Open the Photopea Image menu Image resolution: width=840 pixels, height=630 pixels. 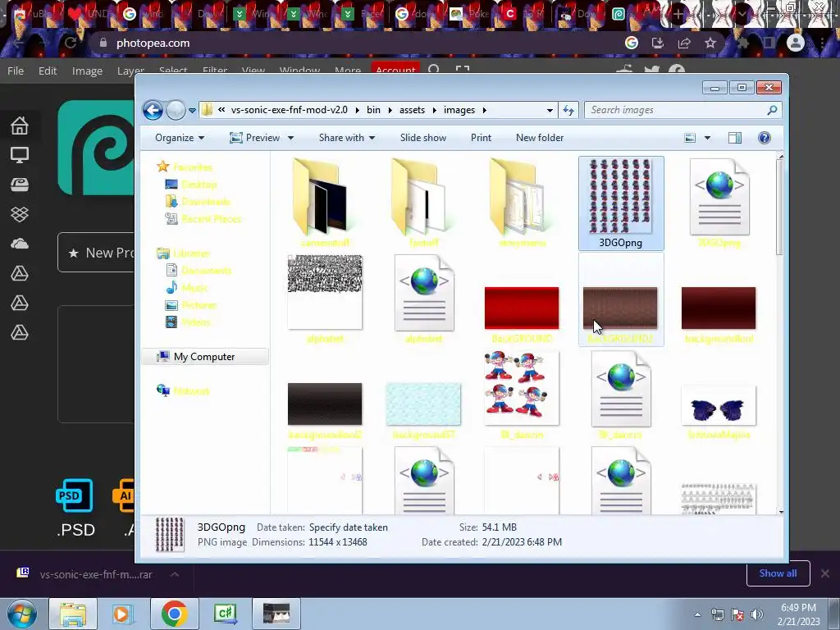pos(87,71)
